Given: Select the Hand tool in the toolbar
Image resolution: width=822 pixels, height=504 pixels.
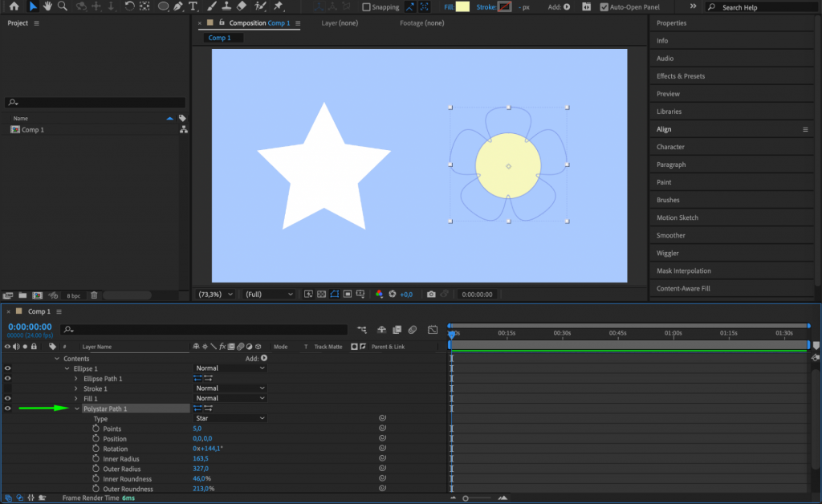Looking at the screenshot, I should pyautogui.click(x=48, y=6).
